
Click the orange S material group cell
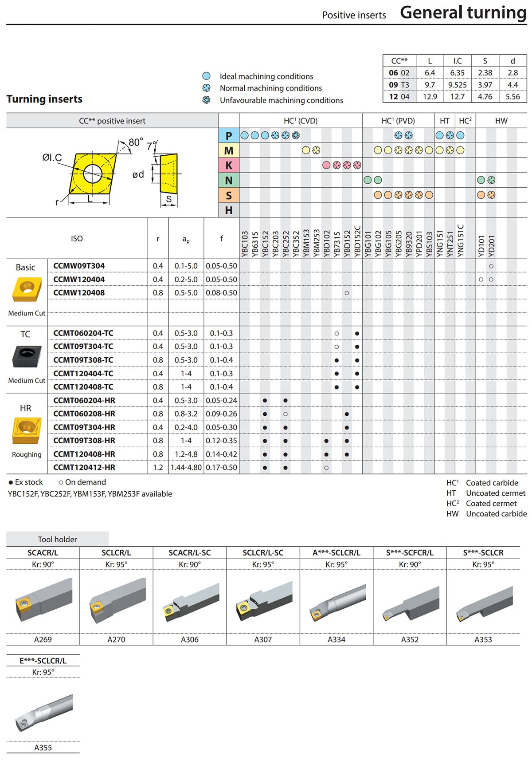tap(229, 195)
